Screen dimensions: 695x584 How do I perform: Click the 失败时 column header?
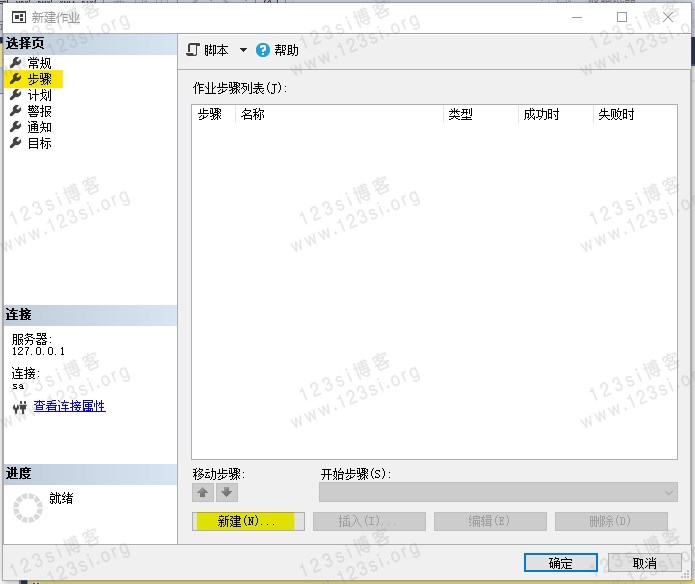pos(635,114)
